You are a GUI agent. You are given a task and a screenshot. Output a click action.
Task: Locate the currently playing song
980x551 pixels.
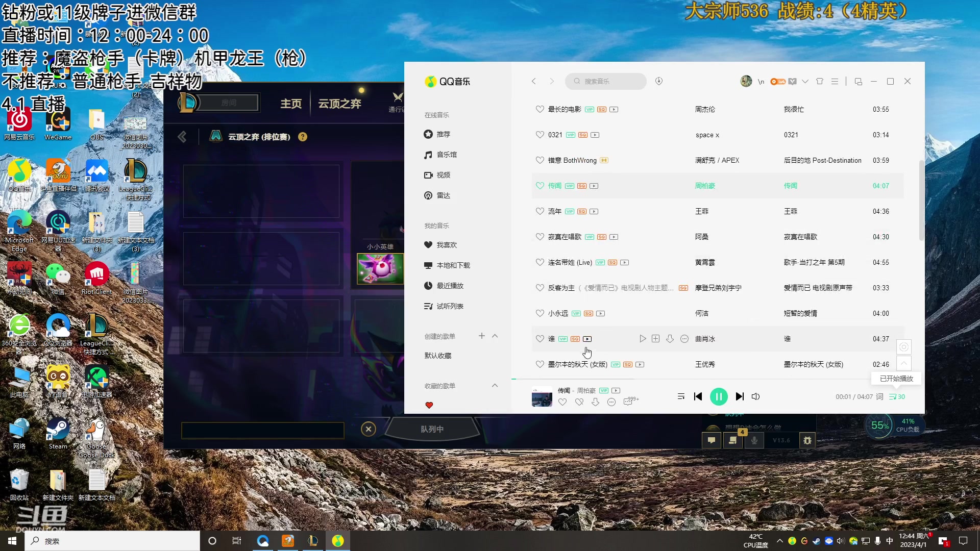point(904,347)
